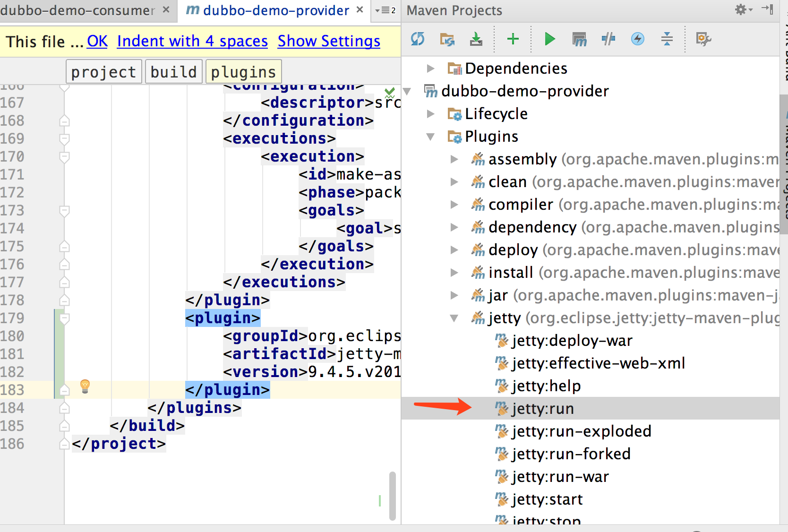This screenshot has height=532, width=788.
Task: Expand the Lifecycle node
Action: tap(430, 114)
